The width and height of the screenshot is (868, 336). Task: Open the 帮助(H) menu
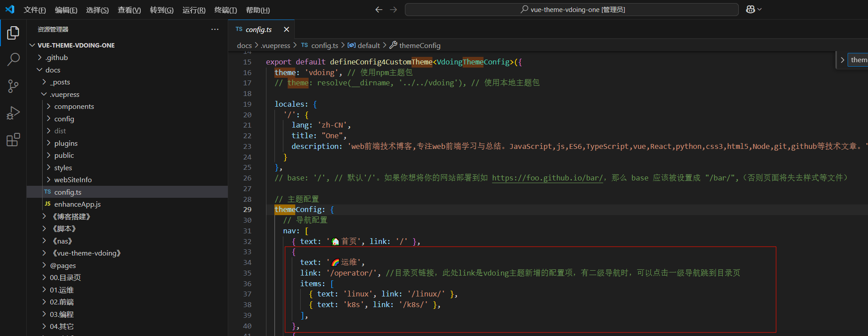[x=258, y=10]
